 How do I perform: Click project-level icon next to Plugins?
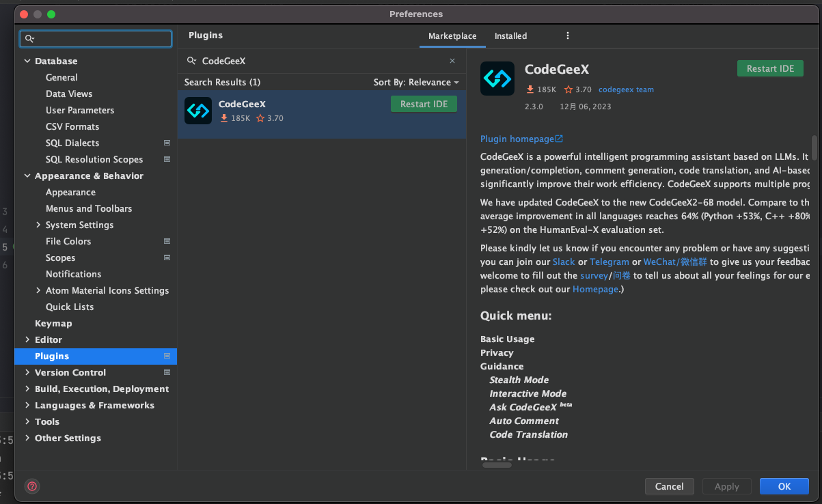[167, 356]
